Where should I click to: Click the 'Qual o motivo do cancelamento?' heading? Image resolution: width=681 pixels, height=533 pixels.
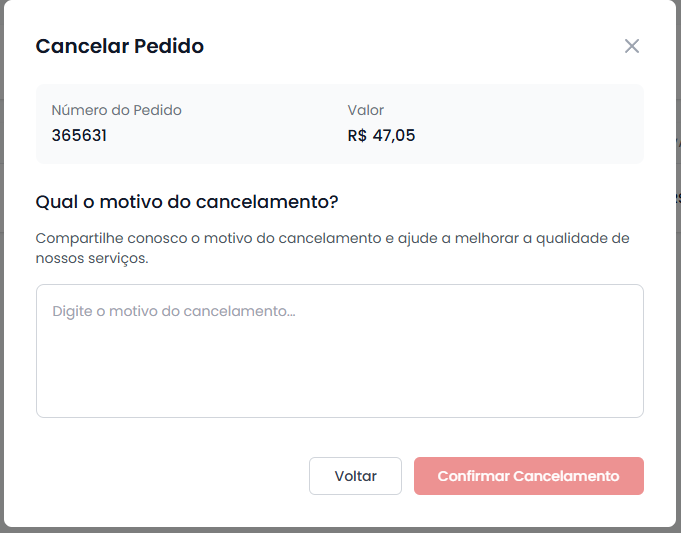[187, 202]
